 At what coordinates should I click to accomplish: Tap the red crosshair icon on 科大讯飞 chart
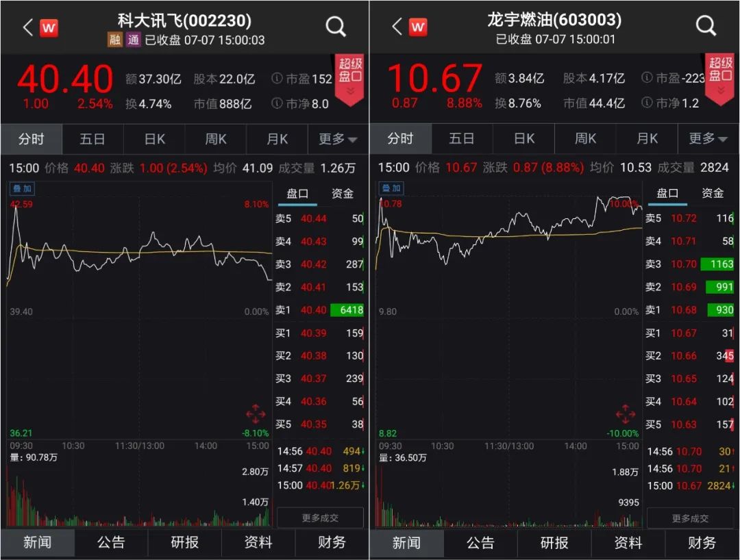click(256, 414)
